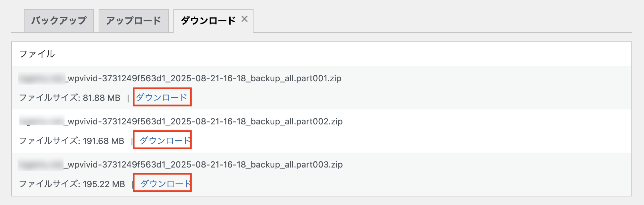Viewport: 644px width, 205px height.
Task: Click the blurred prefix of the part001 filename
Action: pos(42,78)
